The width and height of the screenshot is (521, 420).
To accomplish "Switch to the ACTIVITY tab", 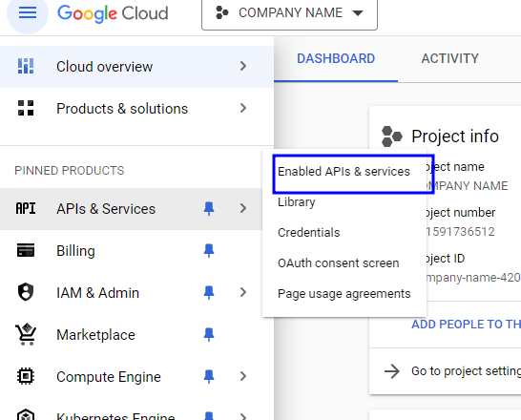I will click(x=449, y=58).
